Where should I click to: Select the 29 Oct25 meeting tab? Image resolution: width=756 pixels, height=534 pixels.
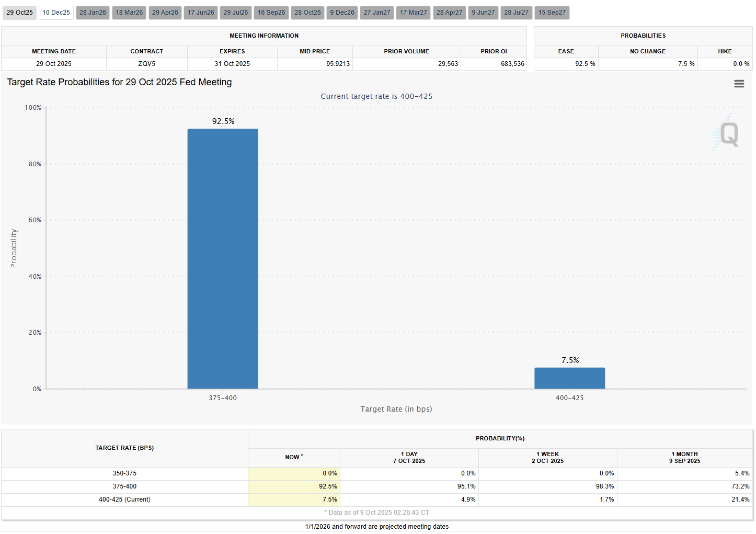20,13
